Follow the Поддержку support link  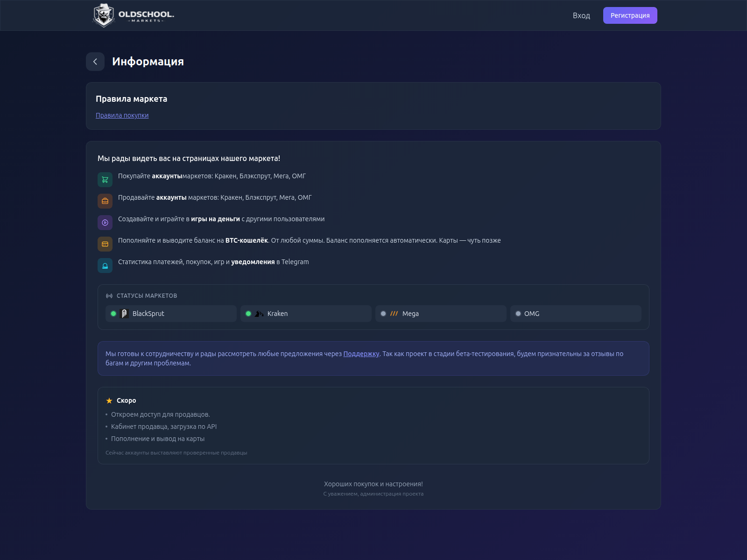pyautogui.click(x=361, y=354)
